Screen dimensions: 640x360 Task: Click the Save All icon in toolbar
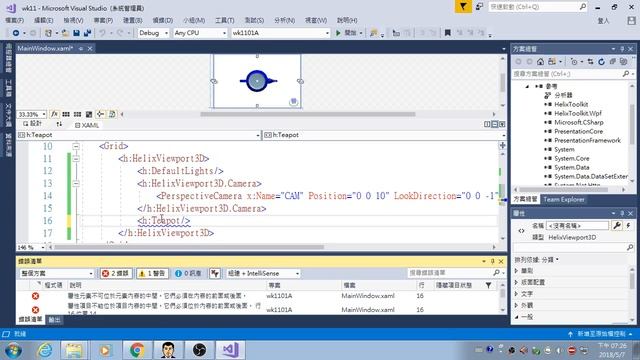pos(87,33)
